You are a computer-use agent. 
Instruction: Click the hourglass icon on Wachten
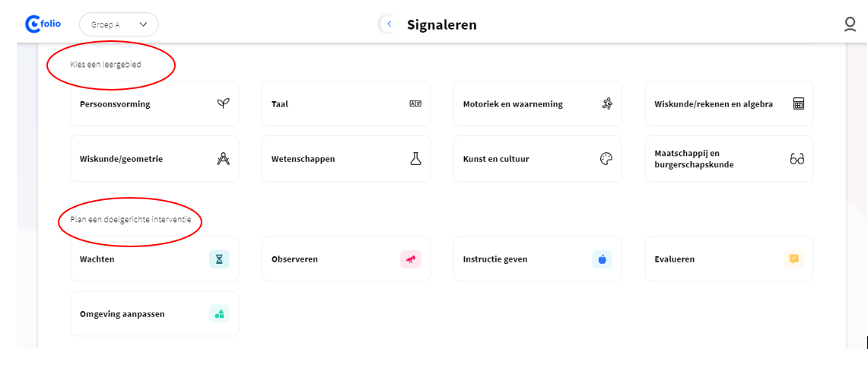[219, 259]
